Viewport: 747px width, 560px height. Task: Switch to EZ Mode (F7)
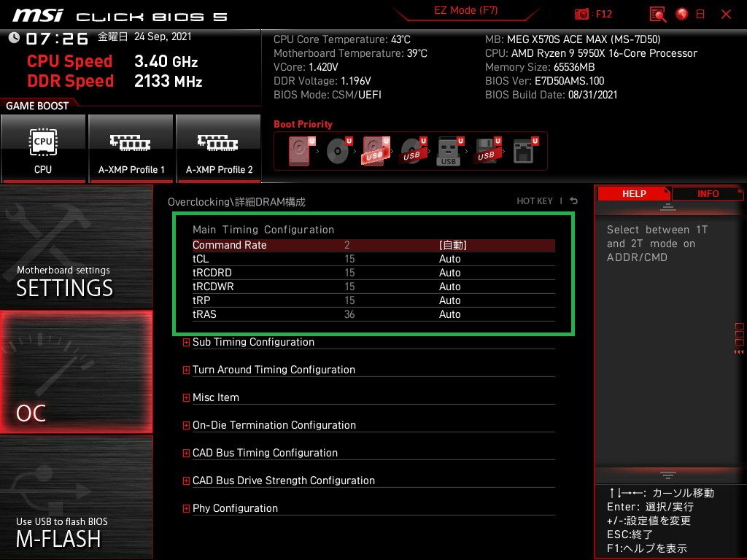pos(465,10)
